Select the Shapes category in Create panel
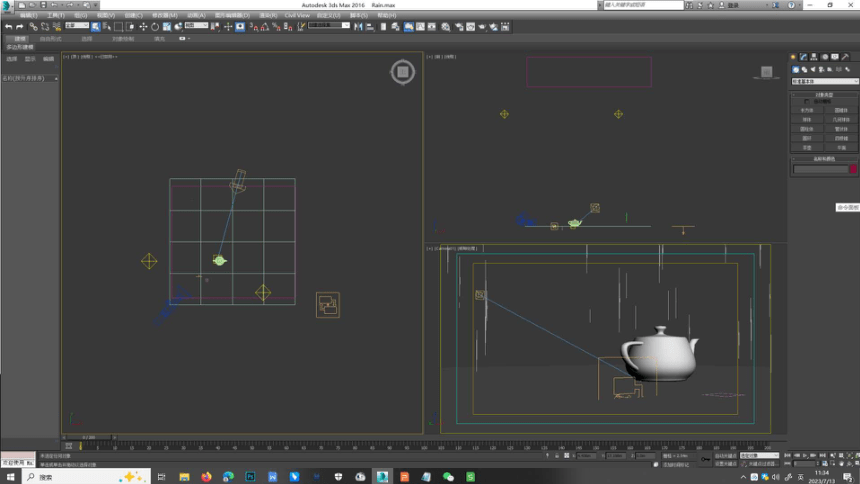 pos(804,70)
